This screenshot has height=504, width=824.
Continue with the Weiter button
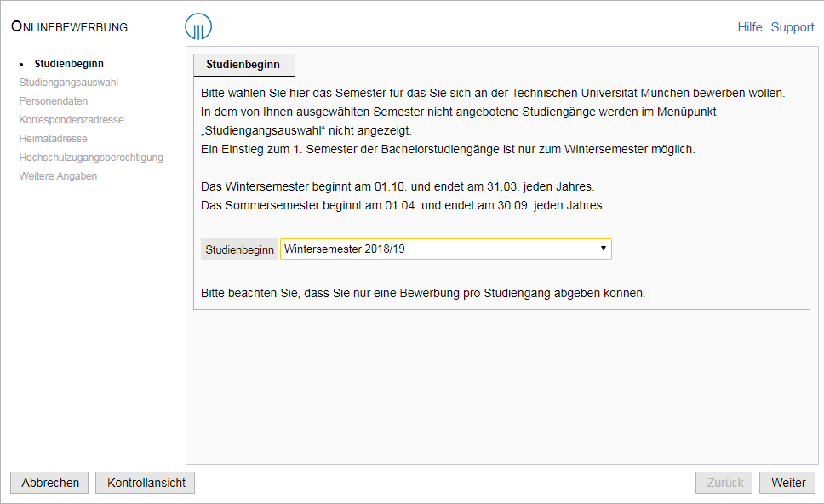point(787,483)
